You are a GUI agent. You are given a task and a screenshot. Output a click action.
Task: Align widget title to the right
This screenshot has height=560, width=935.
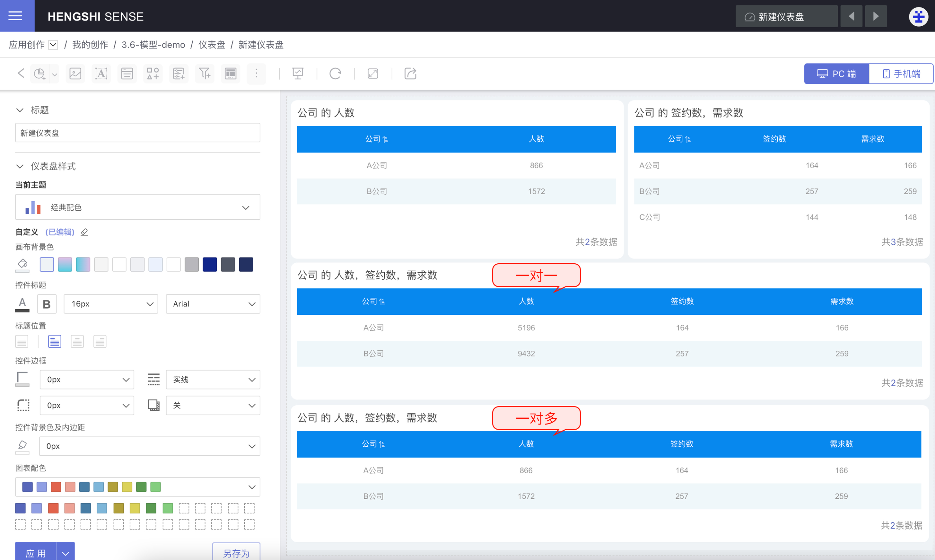point(100,342)
